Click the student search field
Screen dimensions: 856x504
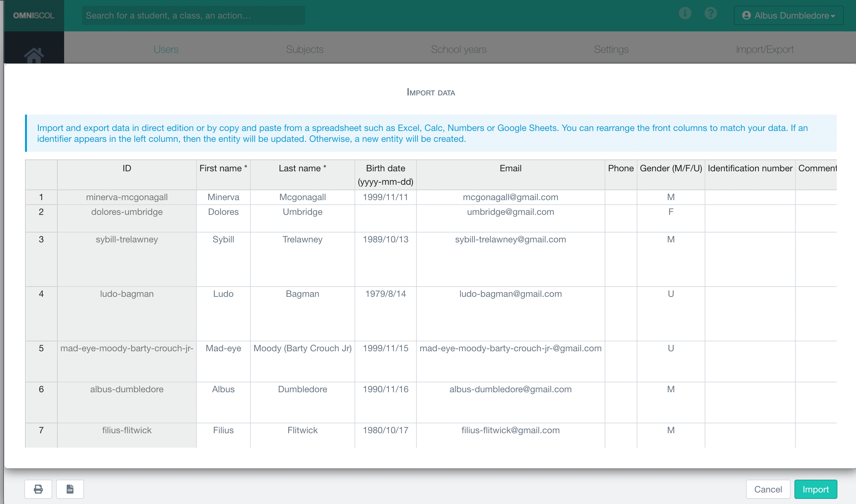coord(193,15)
